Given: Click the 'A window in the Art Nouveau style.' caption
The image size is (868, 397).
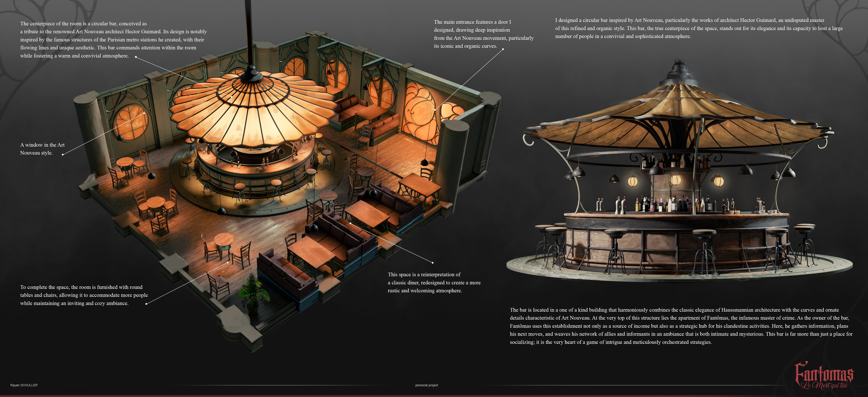Looking at the screenshot, I should [42, 148].
